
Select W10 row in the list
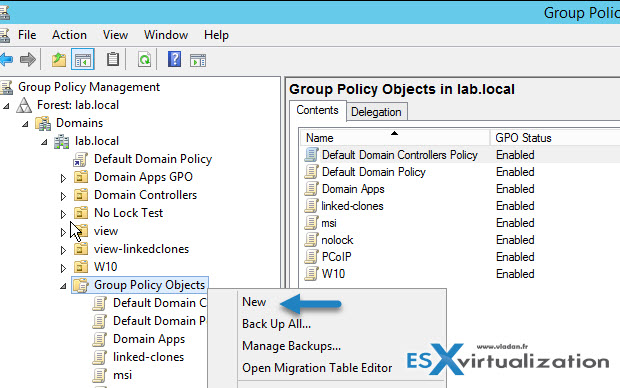point(333,274)
